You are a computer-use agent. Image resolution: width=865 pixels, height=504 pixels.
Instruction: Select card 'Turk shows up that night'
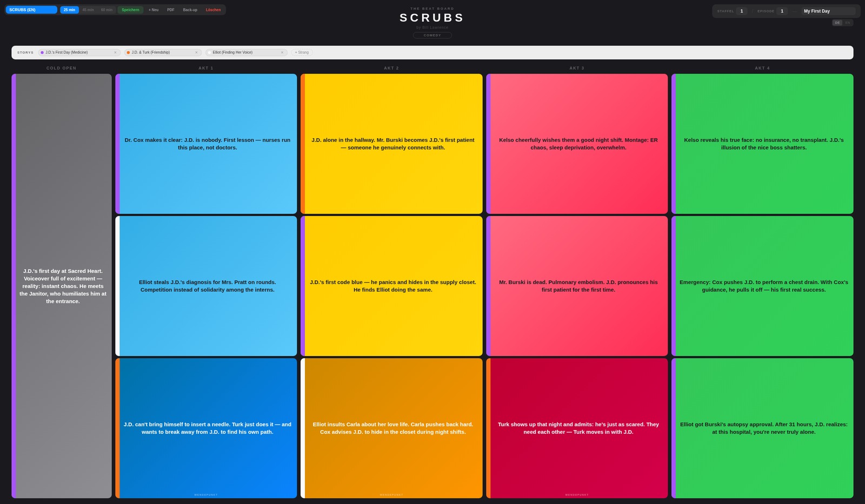577,428
